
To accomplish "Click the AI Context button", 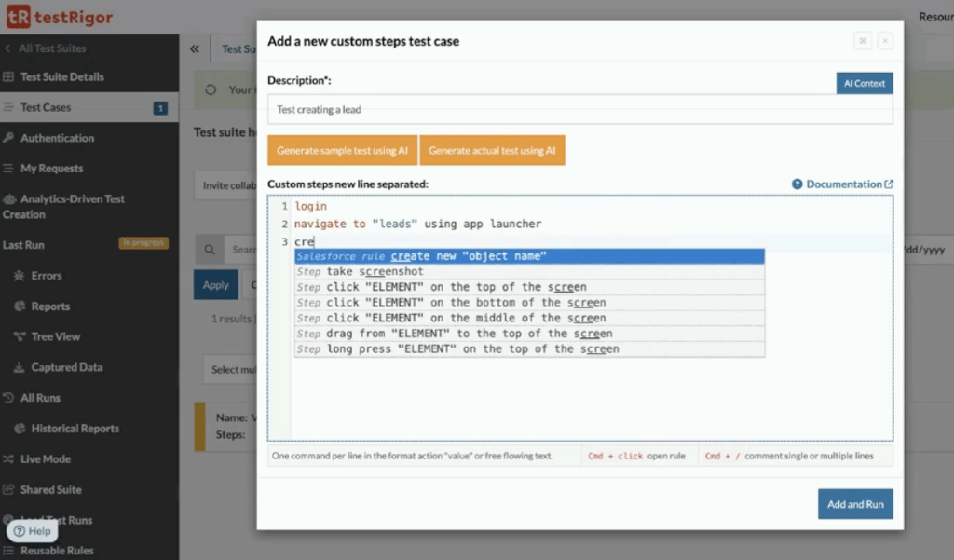I will [864, 83].
